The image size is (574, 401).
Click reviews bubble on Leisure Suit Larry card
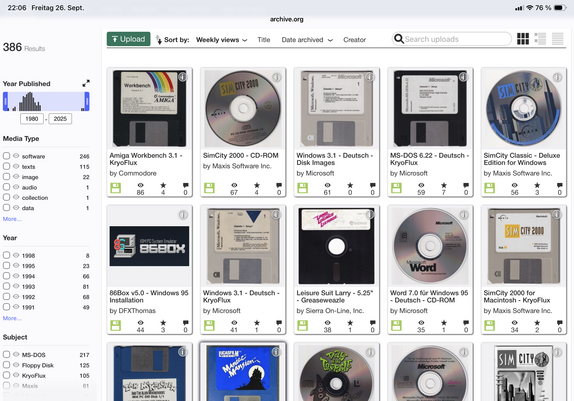pyautogui.click(x=372, y=323)
